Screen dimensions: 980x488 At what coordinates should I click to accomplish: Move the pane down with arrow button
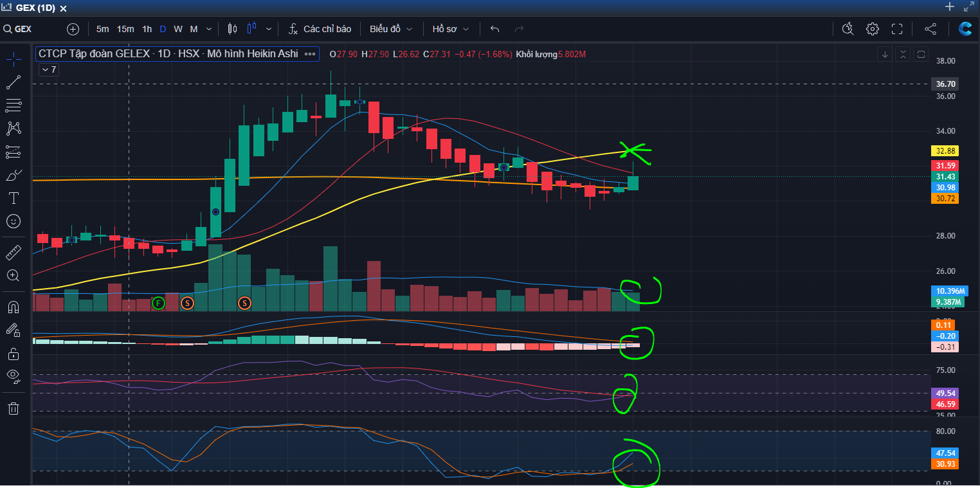click(885, 54)
